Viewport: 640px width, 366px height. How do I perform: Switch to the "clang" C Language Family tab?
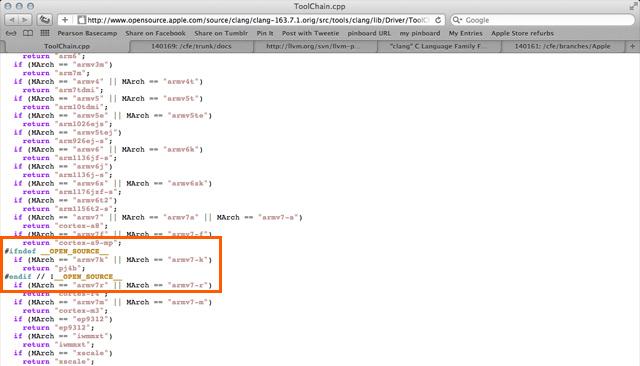(x=438, y=47)
